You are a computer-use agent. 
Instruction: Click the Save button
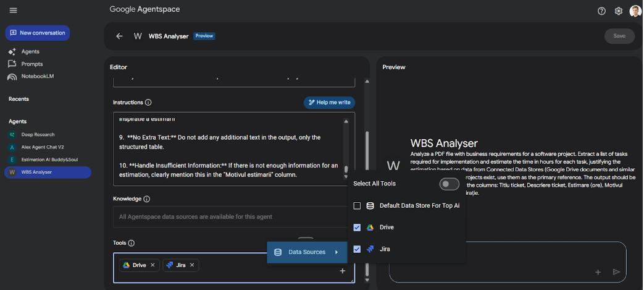tap(619, 36)
